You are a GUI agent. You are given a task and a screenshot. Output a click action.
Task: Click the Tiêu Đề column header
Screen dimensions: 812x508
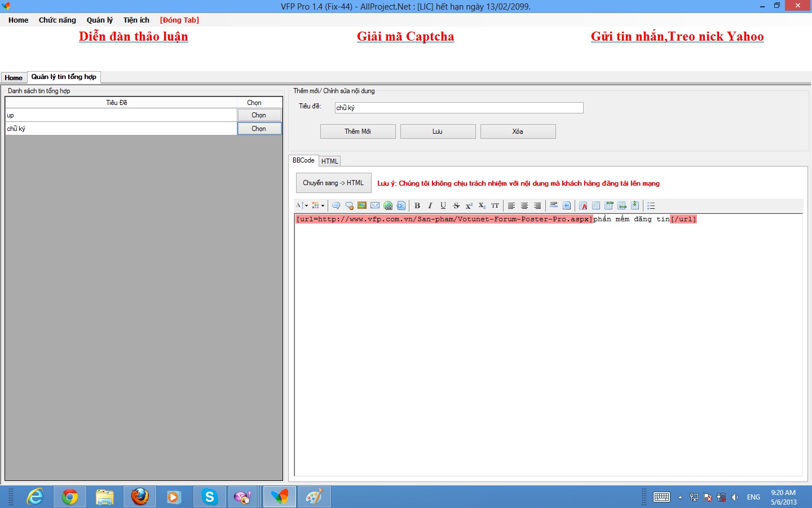coord(117,103)
